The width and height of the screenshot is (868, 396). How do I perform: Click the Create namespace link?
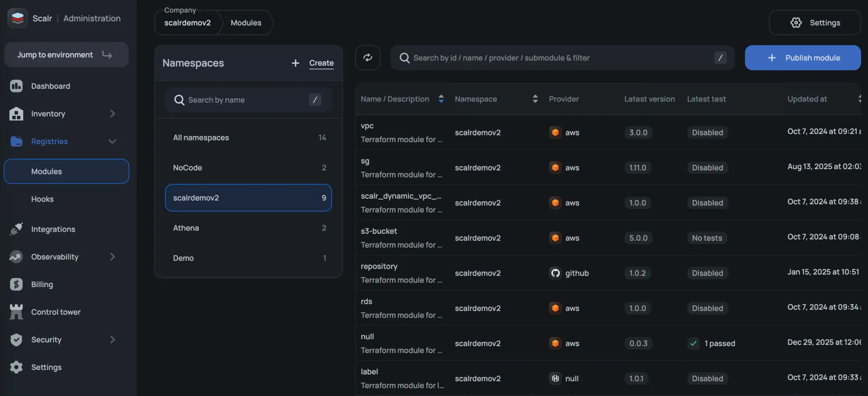(x=321, y=63)
